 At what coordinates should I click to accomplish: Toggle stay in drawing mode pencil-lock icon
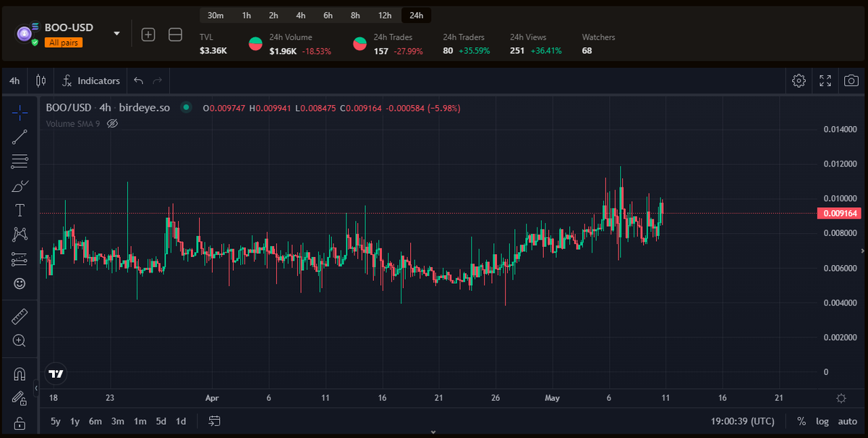pos(20,398)
